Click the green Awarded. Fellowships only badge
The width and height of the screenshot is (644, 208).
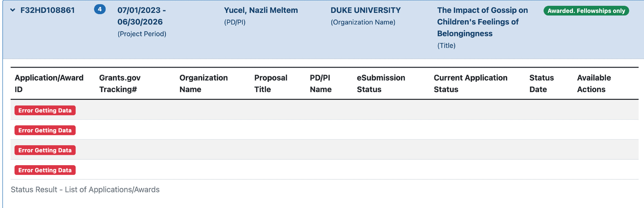pyautogui.click(x=586, y=11)
